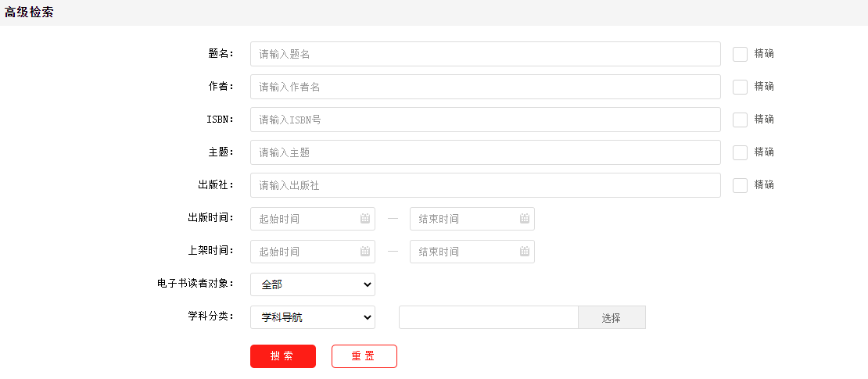Click the 选择 button for 学科分类
Screen dimensions: 868x379
[612, 317]
